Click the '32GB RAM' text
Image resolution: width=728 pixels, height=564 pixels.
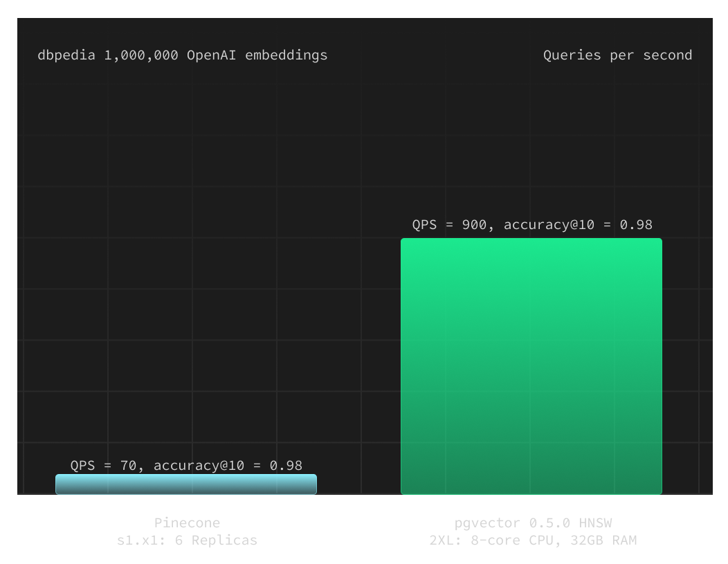coord(603,540)
